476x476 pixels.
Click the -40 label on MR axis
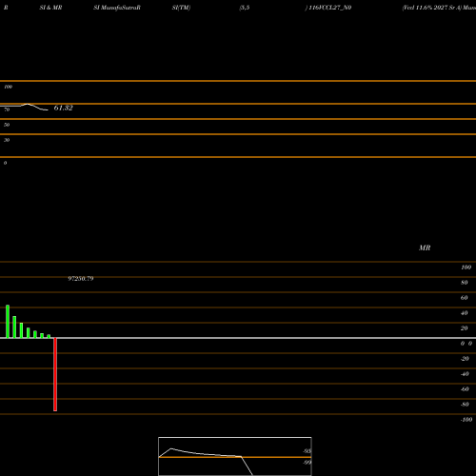(x=465, y=374)
